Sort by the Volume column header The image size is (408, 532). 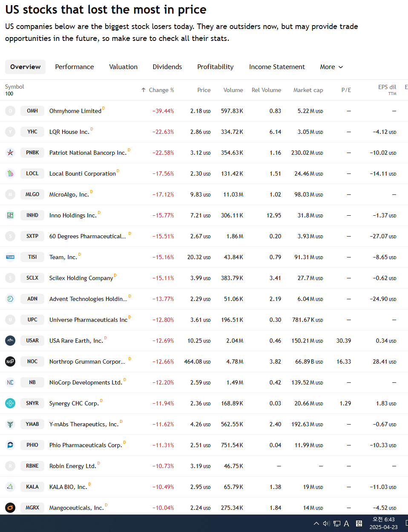click(233, 90)
